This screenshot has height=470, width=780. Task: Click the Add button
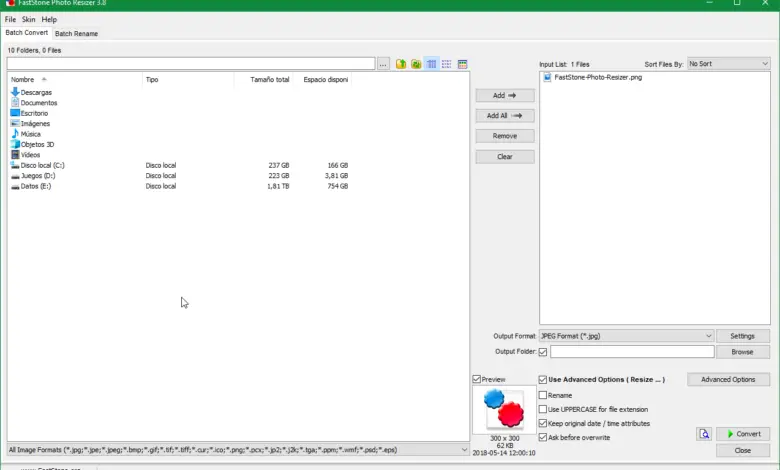coord(505,95)
